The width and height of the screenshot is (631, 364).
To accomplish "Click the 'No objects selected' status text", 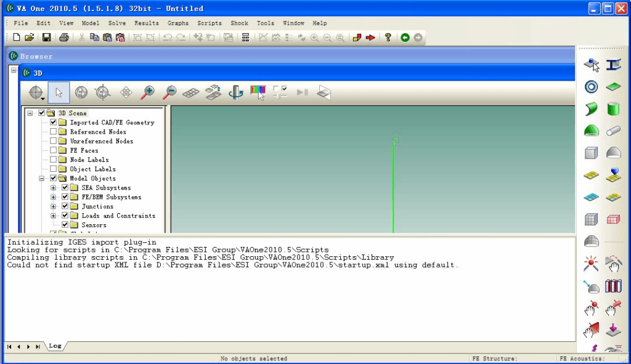I will point(254,358).
